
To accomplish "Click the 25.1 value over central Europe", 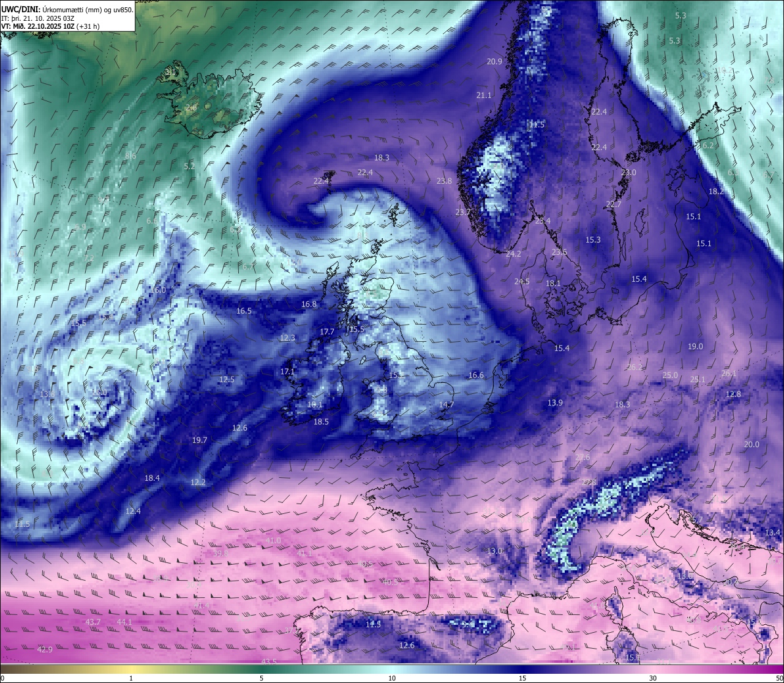I will pos(698,379).
